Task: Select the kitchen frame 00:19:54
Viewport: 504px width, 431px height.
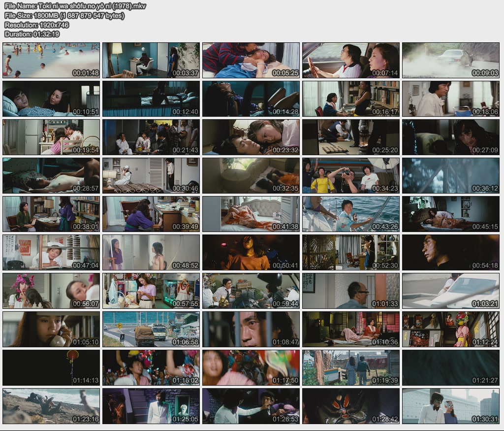Action: point(51,137)
